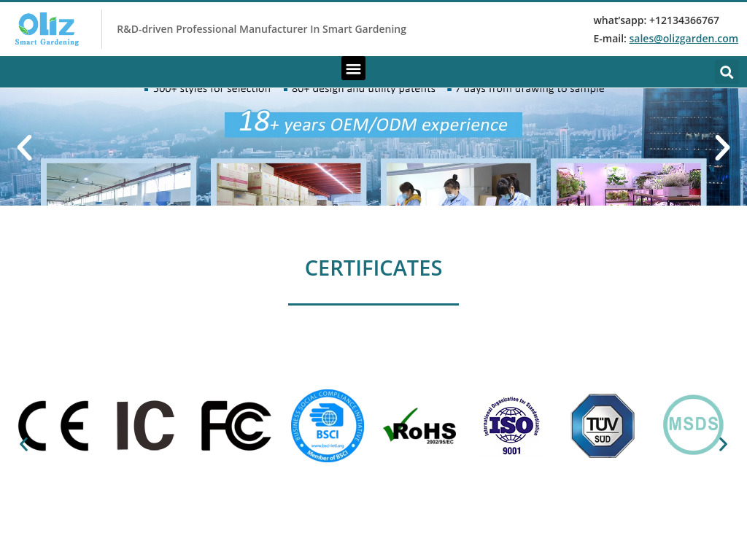Click the search magnifier icon

(x=726, y=72)
